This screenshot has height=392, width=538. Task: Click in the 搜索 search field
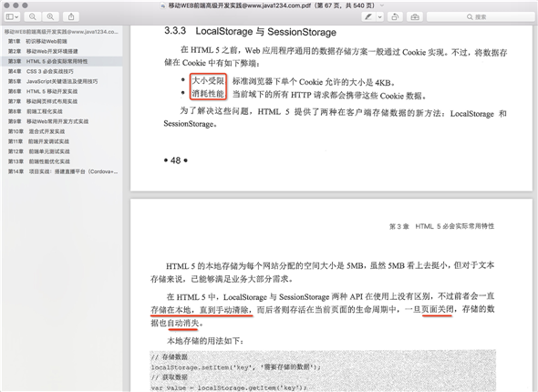(x=481, y=16)
